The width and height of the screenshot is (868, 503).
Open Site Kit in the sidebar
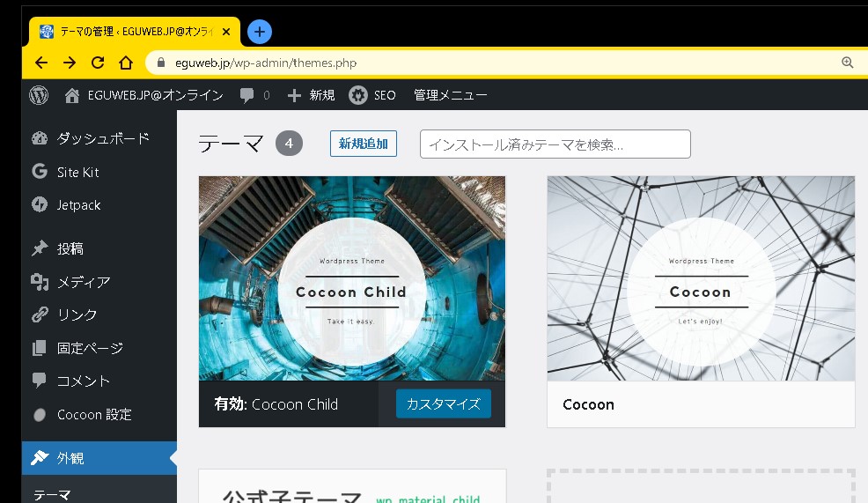tap(77, 172)
